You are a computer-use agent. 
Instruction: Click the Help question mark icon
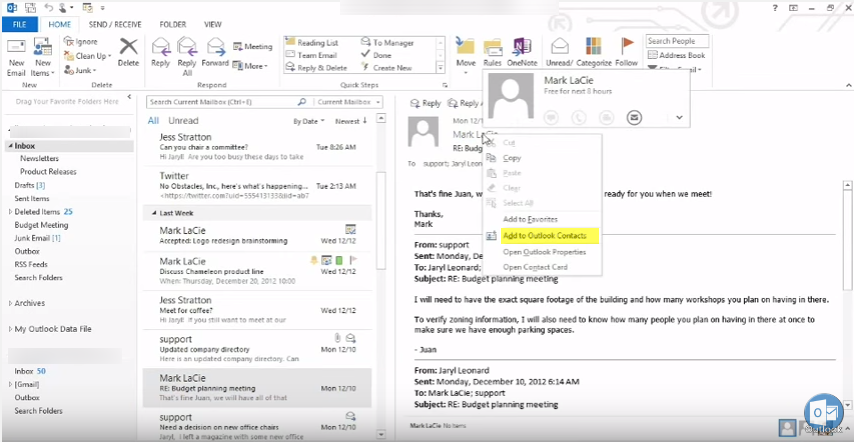pyautogui.click(x=775, y=8)
